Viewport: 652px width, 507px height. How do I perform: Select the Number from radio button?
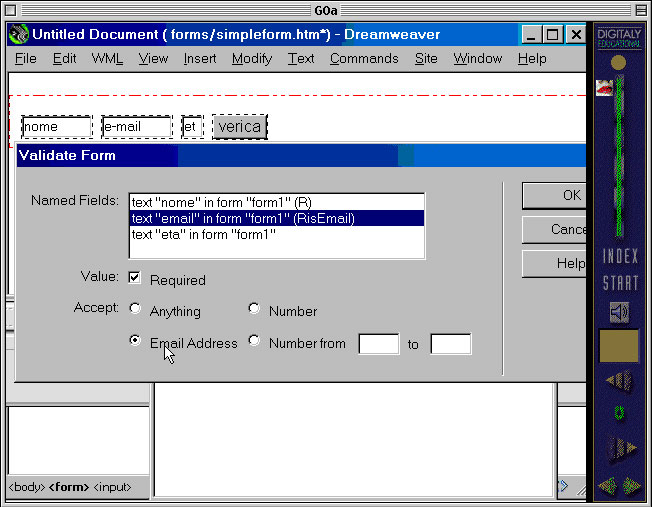point(254,340)
